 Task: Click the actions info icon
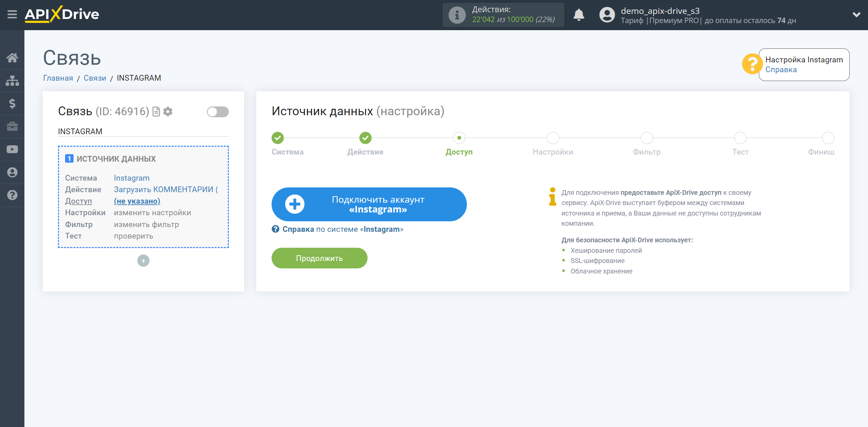(x=457, y=15)
